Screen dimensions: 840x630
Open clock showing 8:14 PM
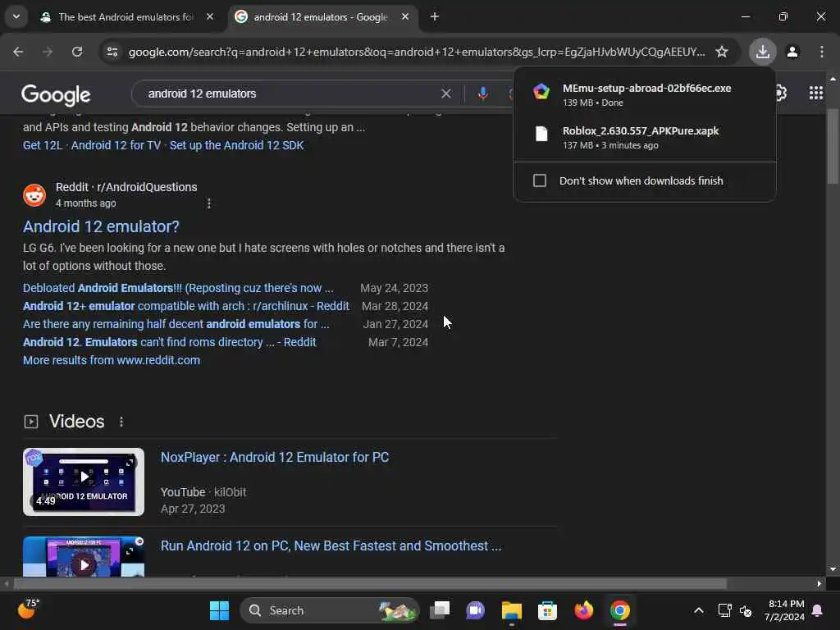[785, 610]
